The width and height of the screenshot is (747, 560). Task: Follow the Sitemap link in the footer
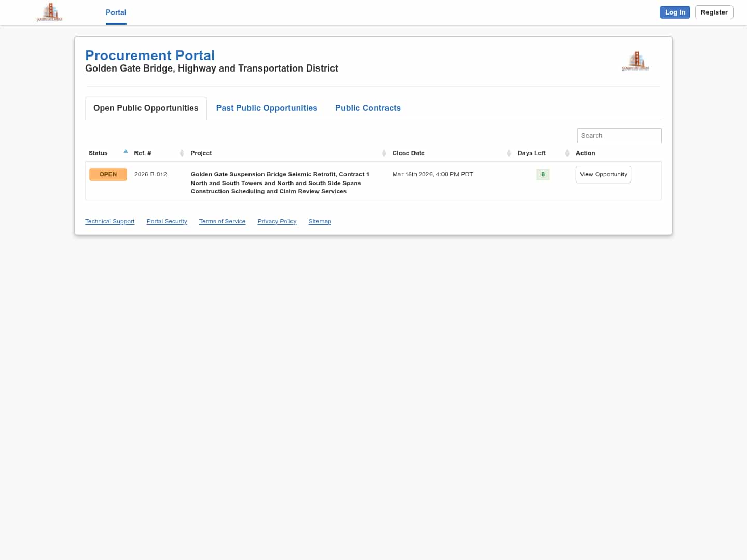(x=320, y=221)
